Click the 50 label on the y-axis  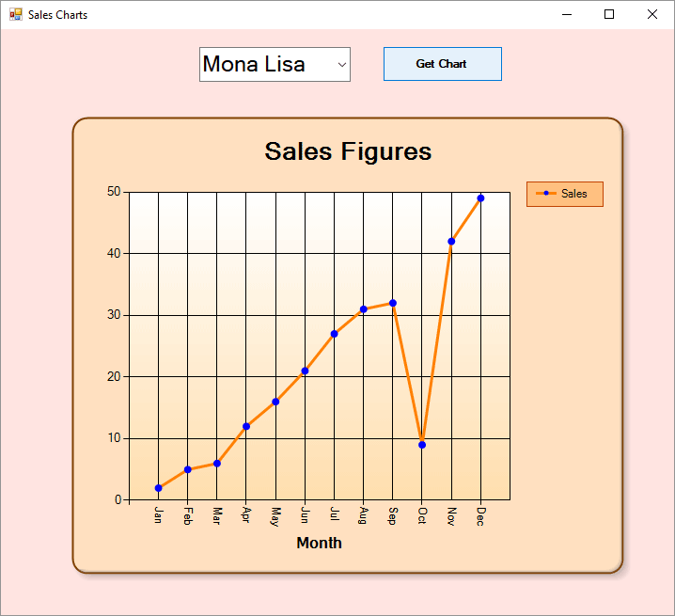point(113,192)
